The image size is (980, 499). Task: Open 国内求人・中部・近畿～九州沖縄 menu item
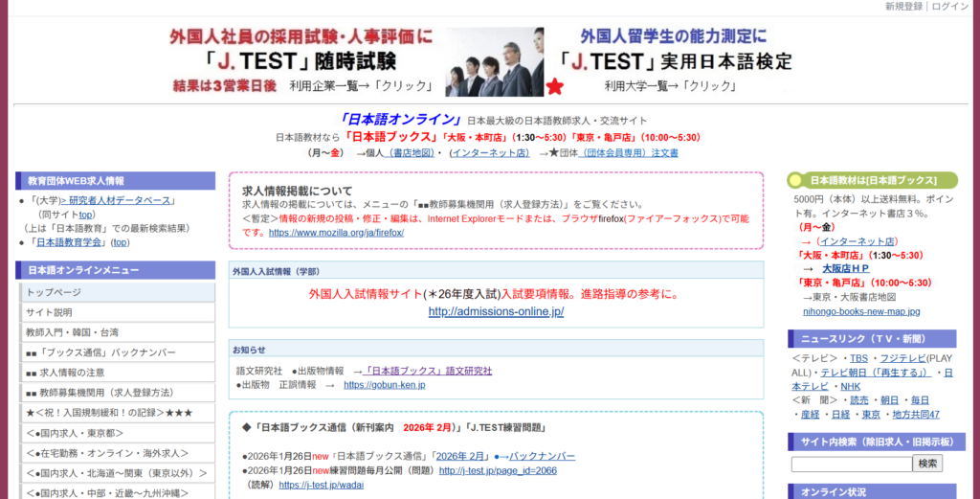point(118,491)
